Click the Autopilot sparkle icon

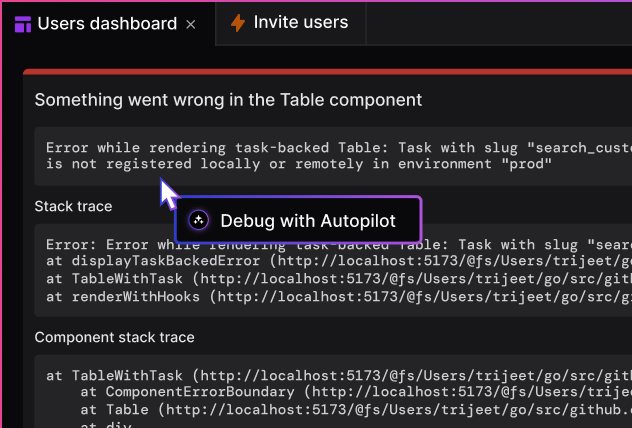coord(198,220)
